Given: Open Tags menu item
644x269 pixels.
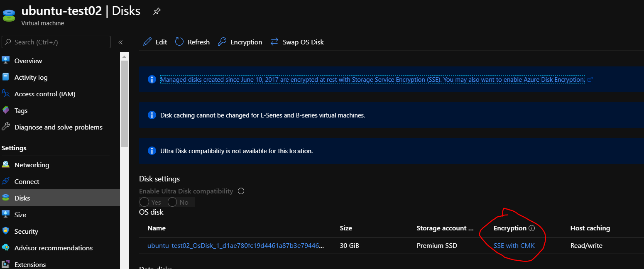Looking at the screenshot, I should click(x=60, y=110).
